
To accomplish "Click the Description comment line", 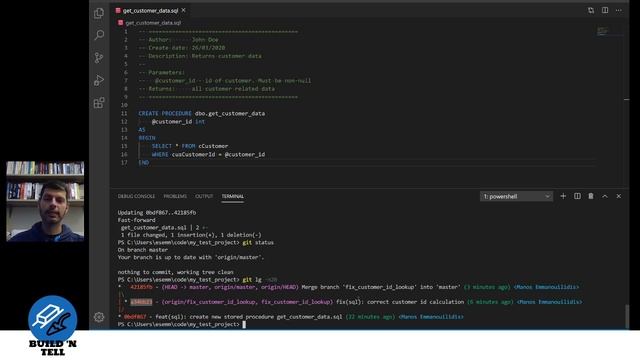I will 200,56.
